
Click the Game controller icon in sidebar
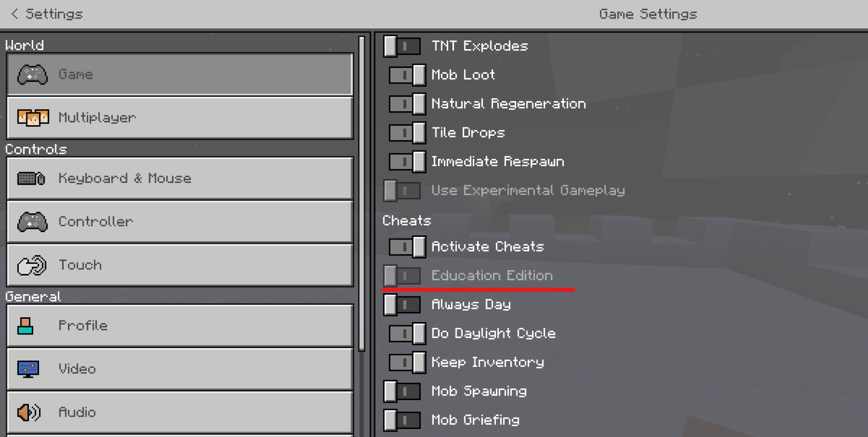coord(32,75)
